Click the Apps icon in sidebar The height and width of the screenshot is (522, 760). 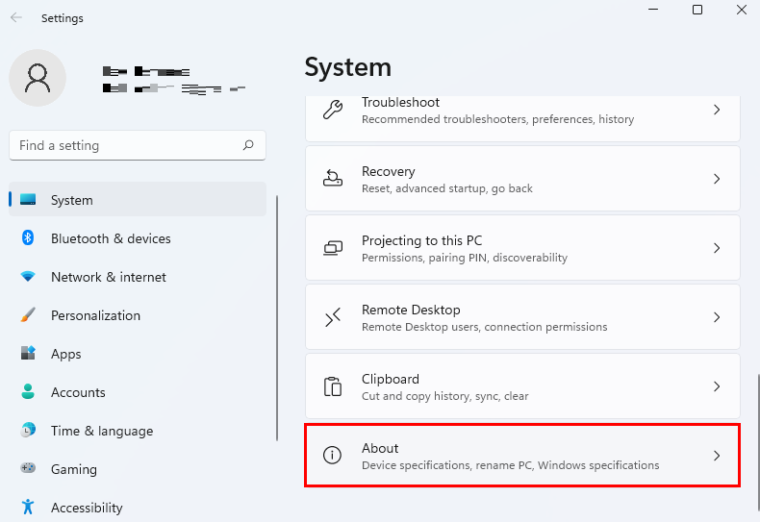(x=28, y=353)
